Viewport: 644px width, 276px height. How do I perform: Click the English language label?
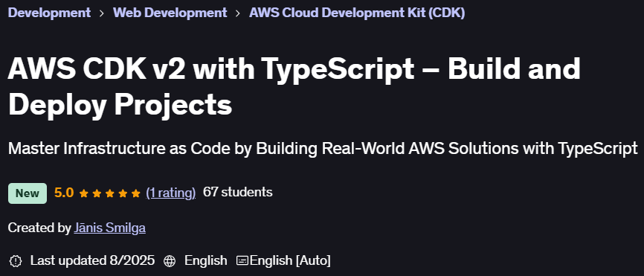206,260
